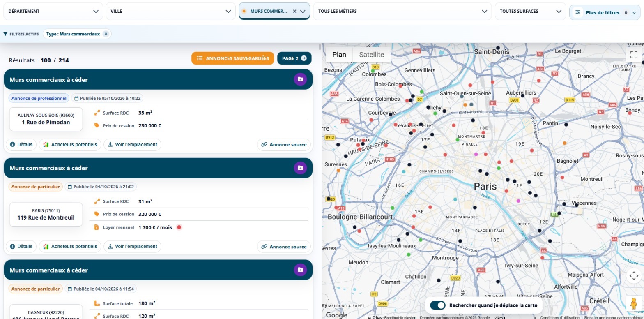Open Détails for 1 Rue de Pimodan

point(21,145)
